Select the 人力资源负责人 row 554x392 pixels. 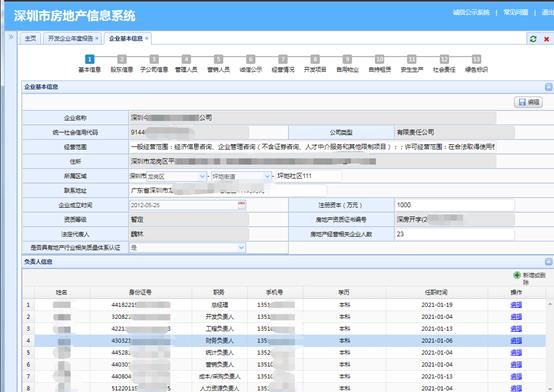pos(285,388)
